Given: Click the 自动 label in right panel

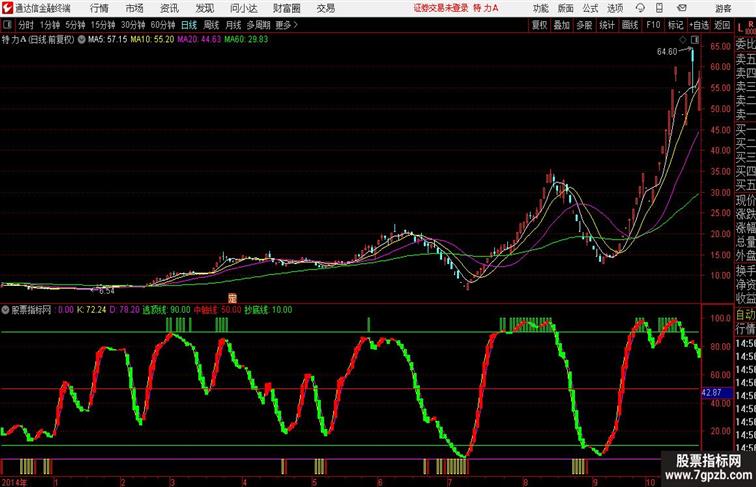Looking at the screenshot, I should (745, 315).
